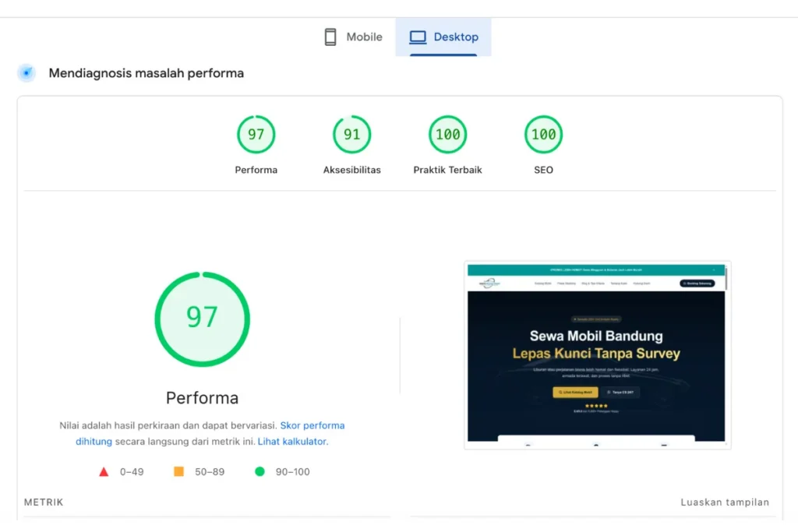Click the orange square 50–89 legend icon
This screenshot has width=798, height=532.
click(x=178, y=471)
